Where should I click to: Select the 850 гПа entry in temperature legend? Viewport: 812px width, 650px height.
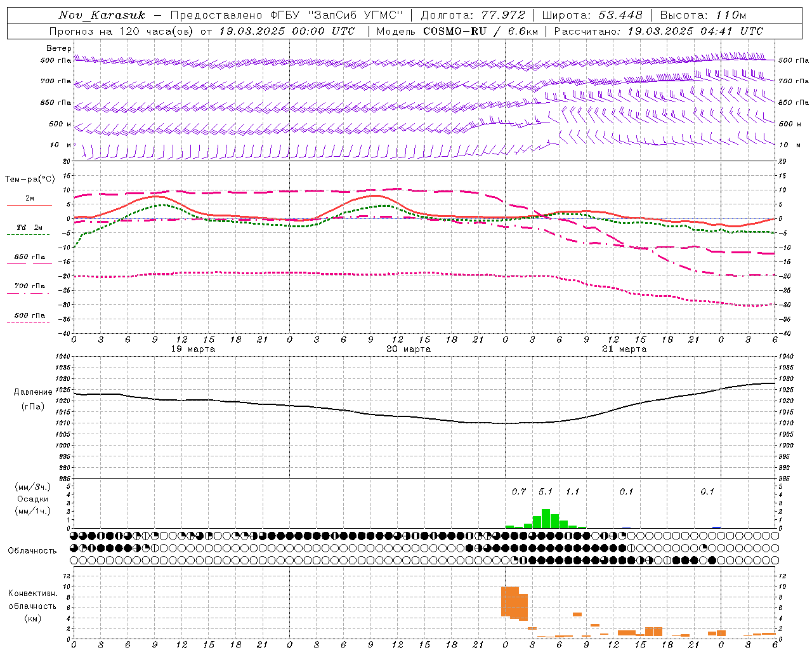29,257
